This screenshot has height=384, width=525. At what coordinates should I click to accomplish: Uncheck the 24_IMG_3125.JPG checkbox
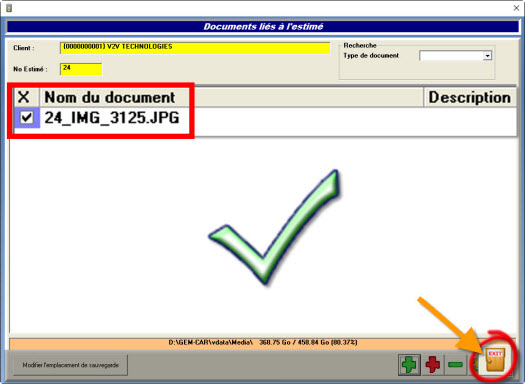click(26, 118)
